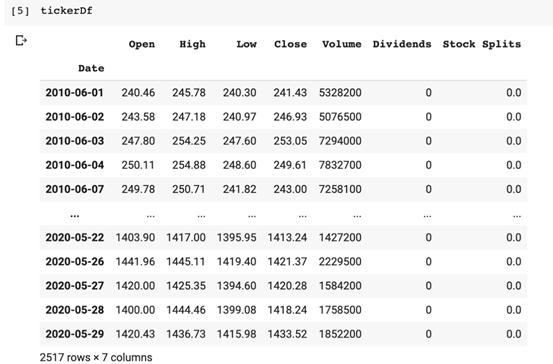This screenshot has width=553, height=364.
Task: Click the Volume column header
Action: tap(341, 44)
